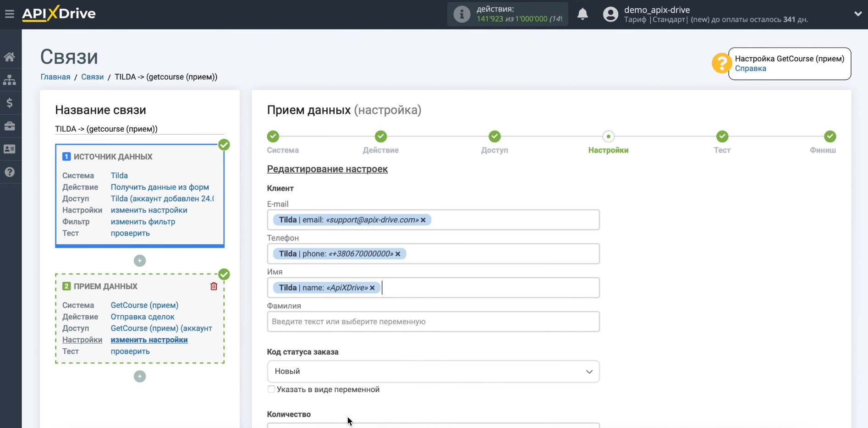Open the 'Справка' help link

(x=750, y=68)
